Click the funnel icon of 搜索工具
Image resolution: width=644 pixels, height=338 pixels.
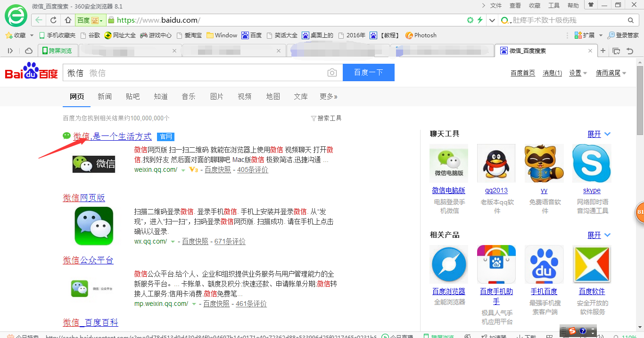pyautogui.click(x=314, y=118)
